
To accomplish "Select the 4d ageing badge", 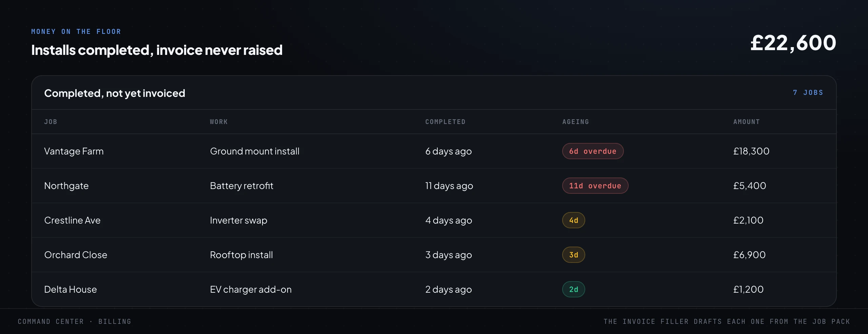I will [573, 220].
